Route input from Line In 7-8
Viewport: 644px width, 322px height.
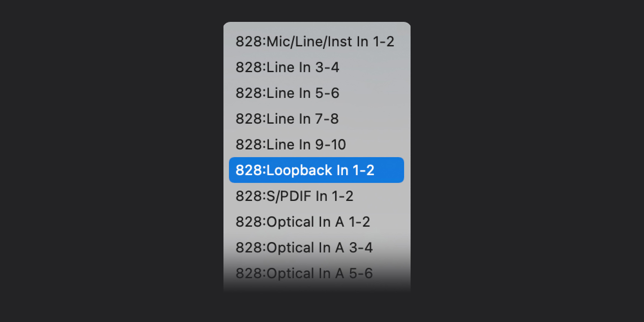(x=287, y=119)
